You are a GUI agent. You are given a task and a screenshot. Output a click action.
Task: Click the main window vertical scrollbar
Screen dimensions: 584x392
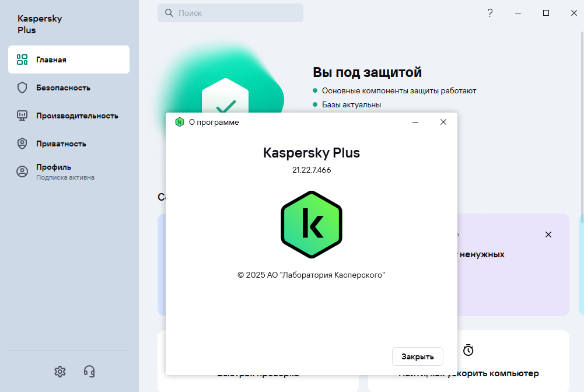pyautogui.click(x=582, y=127)
